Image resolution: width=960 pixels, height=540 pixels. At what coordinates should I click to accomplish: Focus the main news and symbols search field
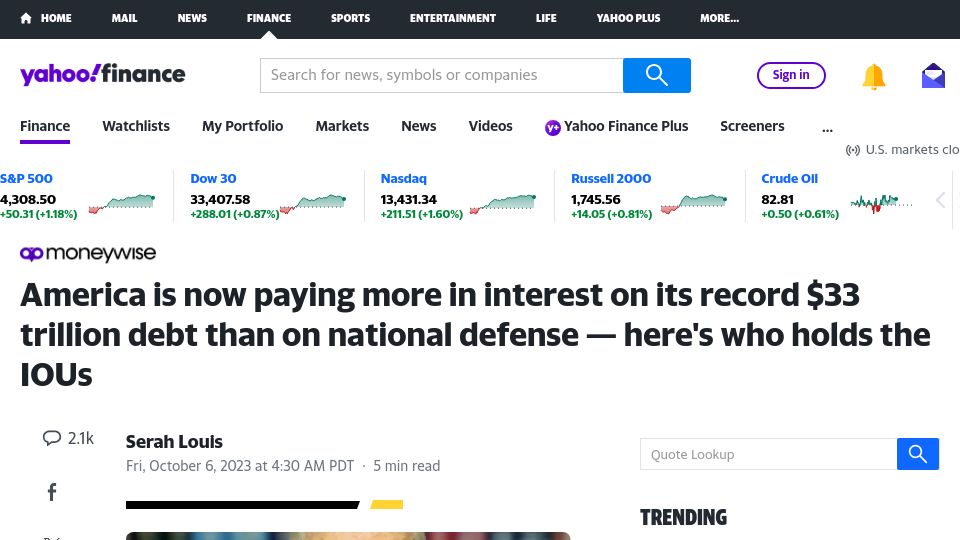point(441,75)
